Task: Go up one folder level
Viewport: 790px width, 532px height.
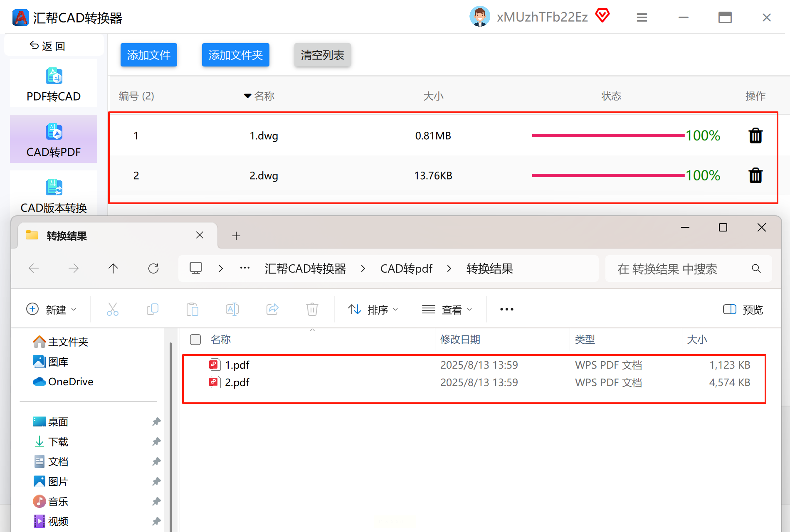Action: [113, 268]
